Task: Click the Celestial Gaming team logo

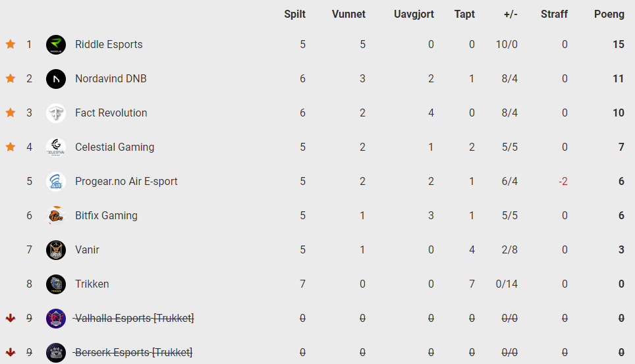Action: pyautogui.click(x=56, y=147)
